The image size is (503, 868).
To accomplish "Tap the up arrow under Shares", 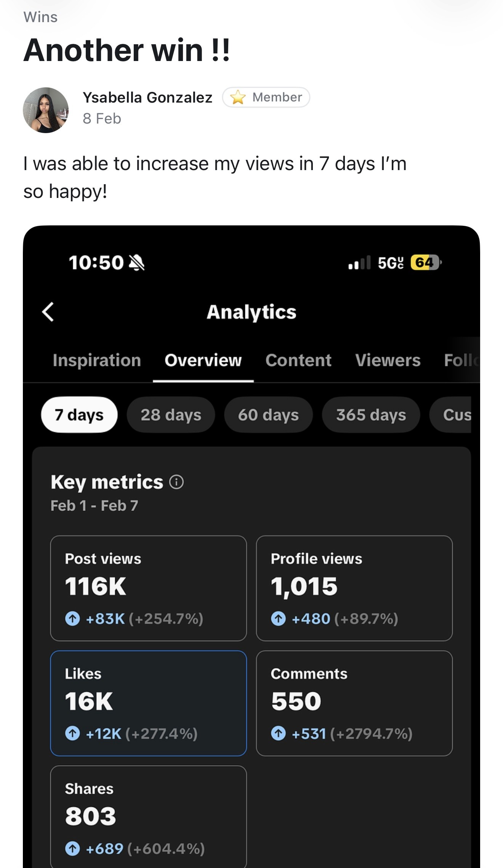I will coord(72,849).
